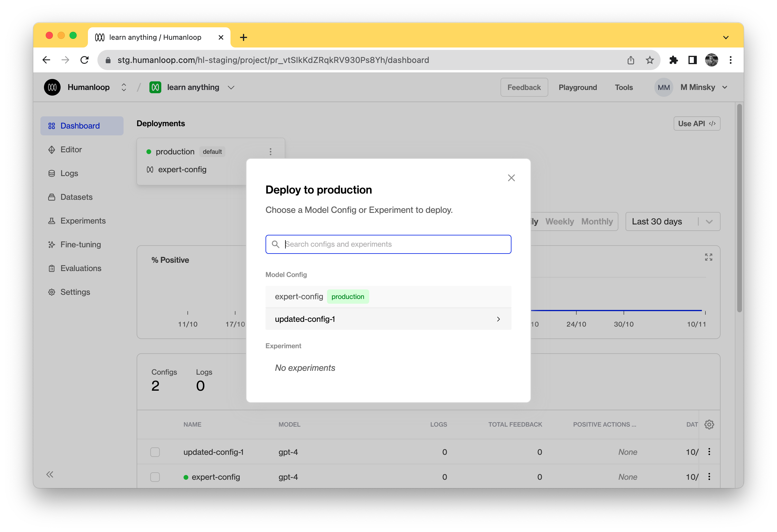The width and height of the screenshot is (777, 532).
Task: Click expert-config name in the table
Action: tap(216, 477)
